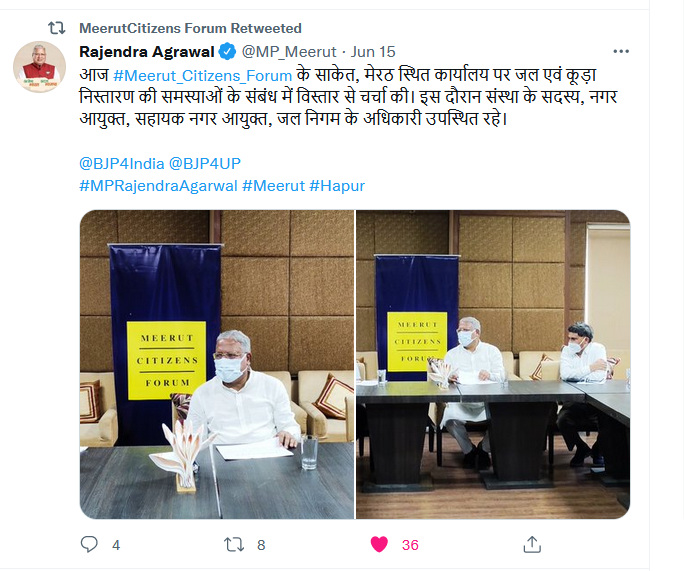
Task: Open Rajendra Agrawal display name link
Action: click(147, 51)
